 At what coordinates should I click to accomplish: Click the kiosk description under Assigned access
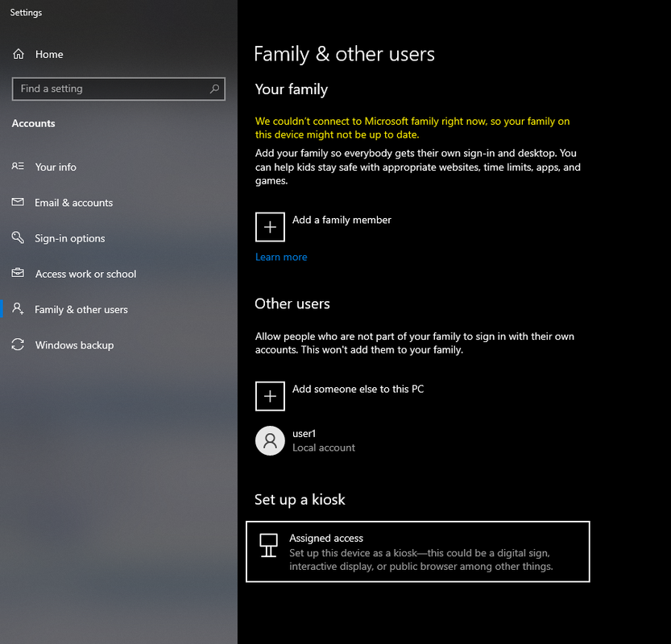tap(421, 559)
